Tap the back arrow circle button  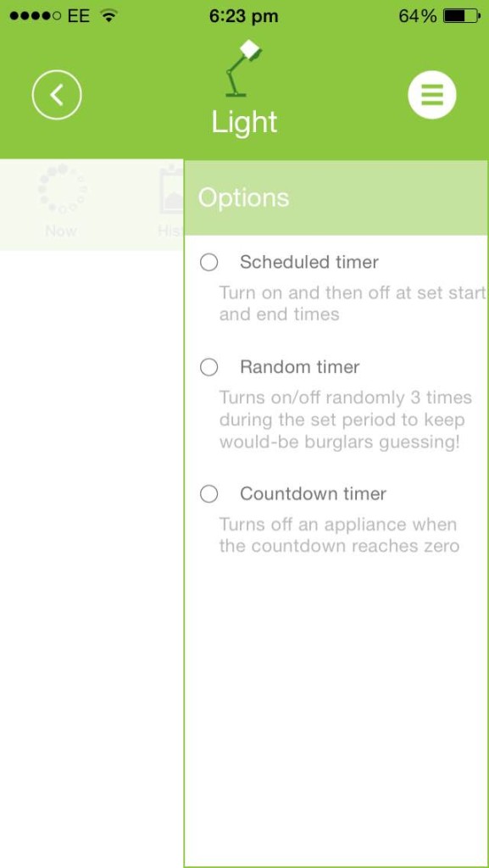click(x=57, y=95)
